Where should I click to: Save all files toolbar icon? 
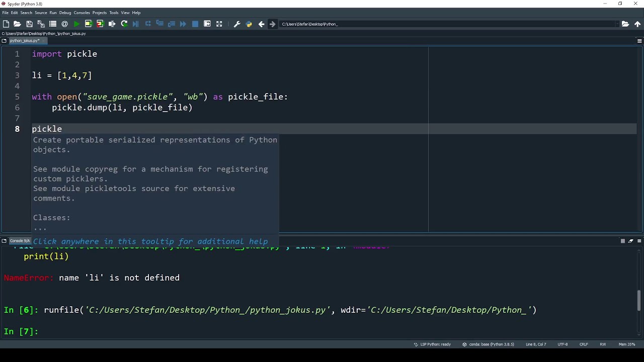(x=41, y=24)
